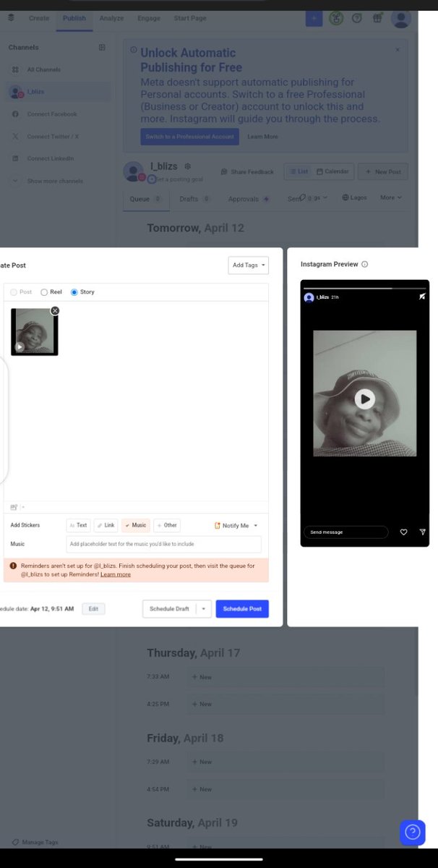438x868 pixels.
Task: Expand Show more channels
Action: coord(47,181)
